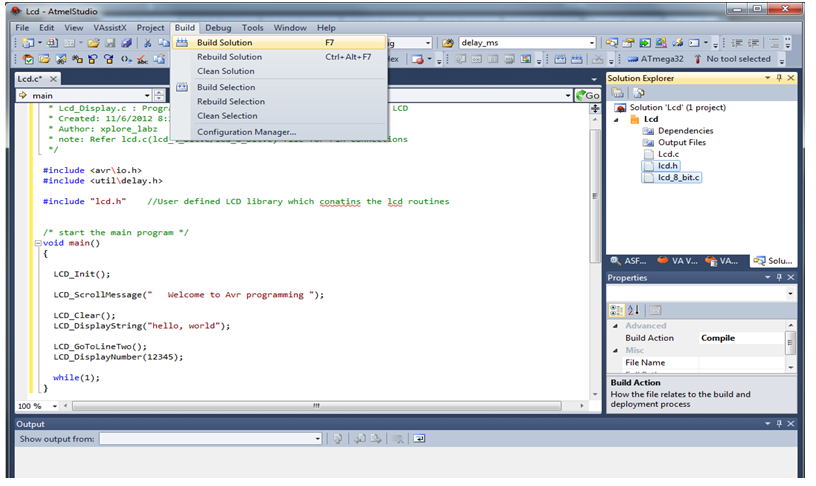
Task: Click the Build Action value Compile field
Action: (x=741, y=338)
